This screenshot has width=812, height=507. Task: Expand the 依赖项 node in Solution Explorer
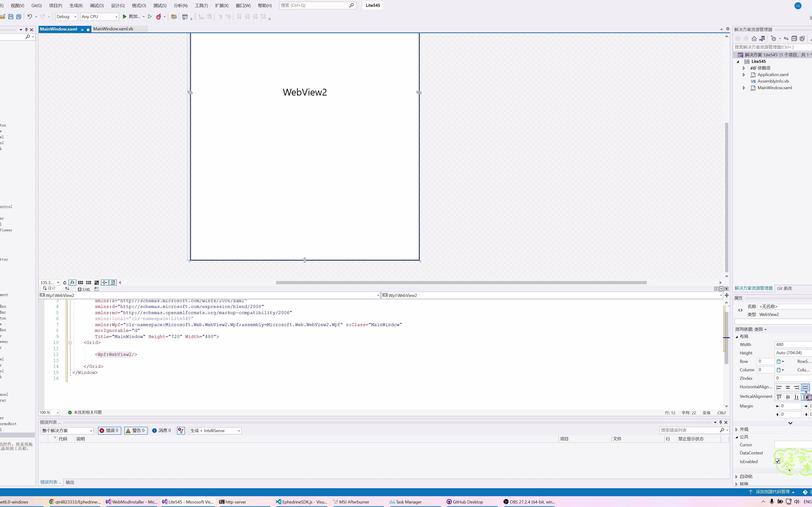pyautogui.click(x=744, y=68)
